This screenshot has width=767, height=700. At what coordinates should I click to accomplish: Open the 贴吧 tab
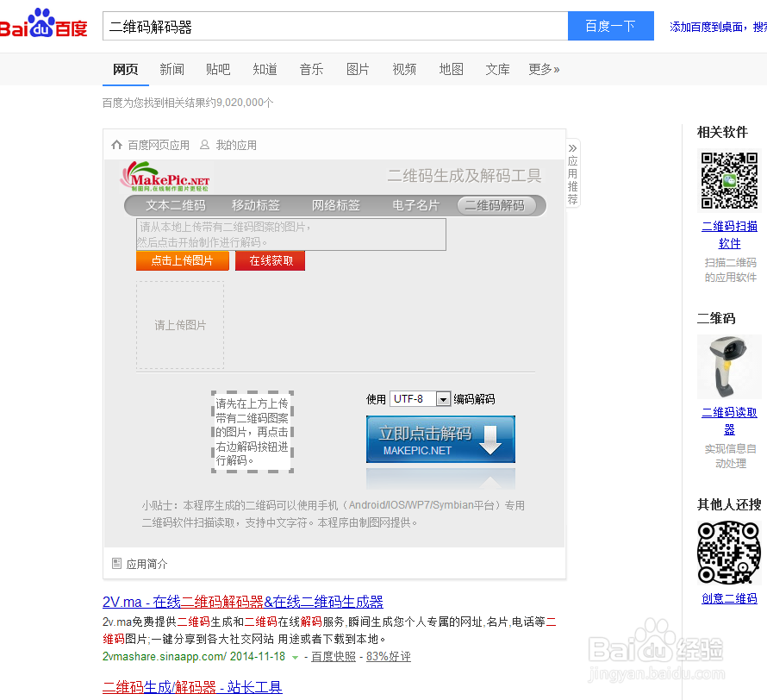coord(218,70)
